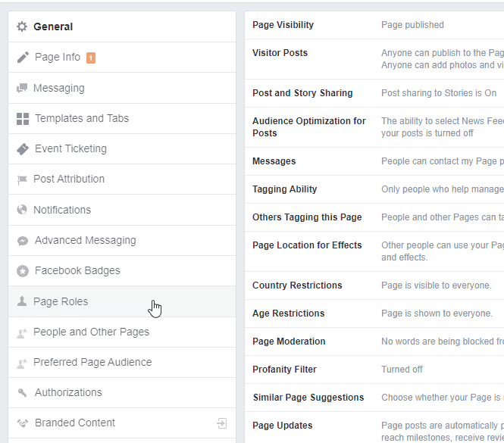Click the Notifications globe icon

(21, 210)
